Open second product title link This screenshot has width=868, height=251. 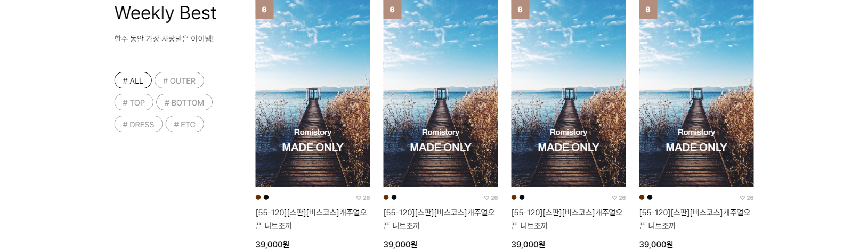[440, 219]
